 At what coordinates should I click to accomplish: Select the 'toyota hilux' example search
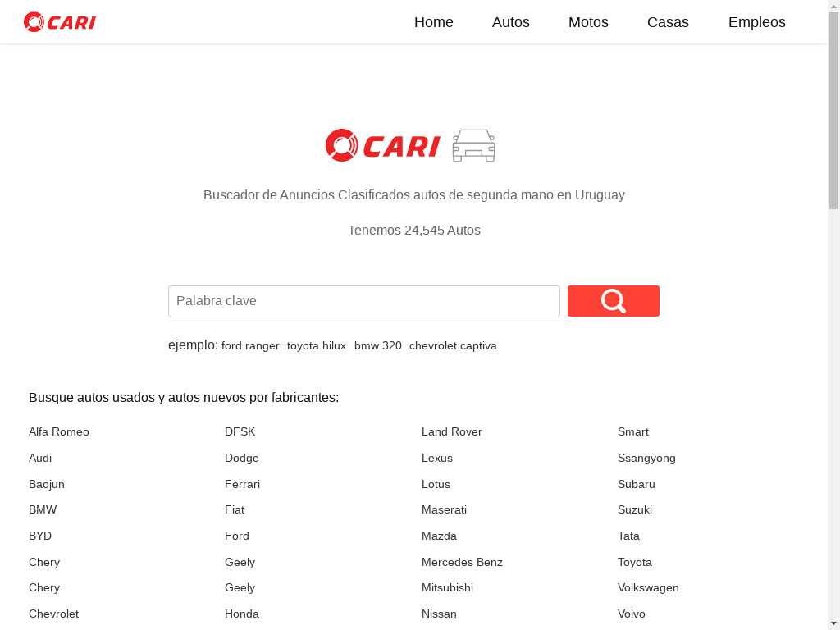[x=317, y=346]
